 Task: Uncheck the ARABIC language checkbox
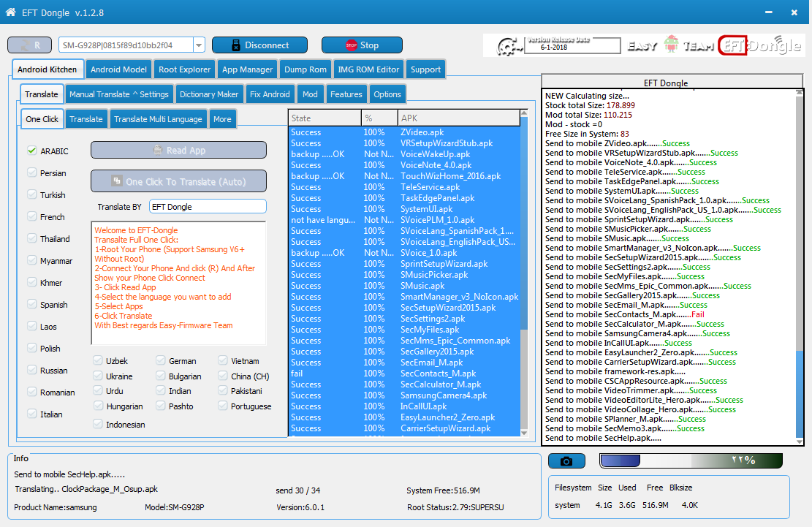pos(31,151)
